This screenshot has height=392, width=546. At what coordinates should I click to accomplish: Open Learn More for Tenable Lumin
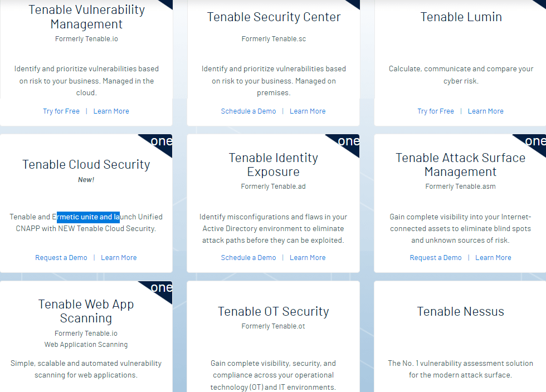point(485,111)
